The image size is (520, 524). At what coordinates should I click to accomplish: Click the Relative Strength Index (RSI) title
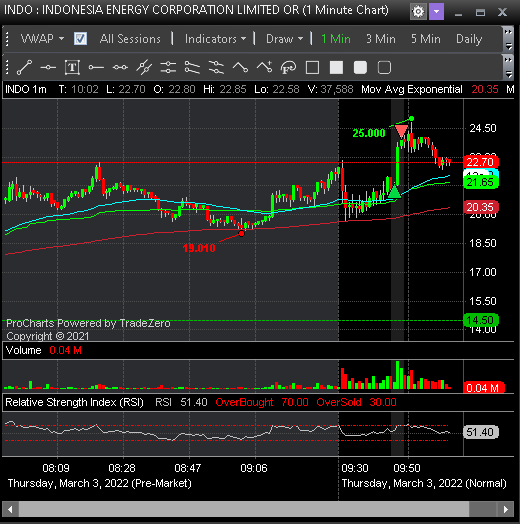click(75, 402)
